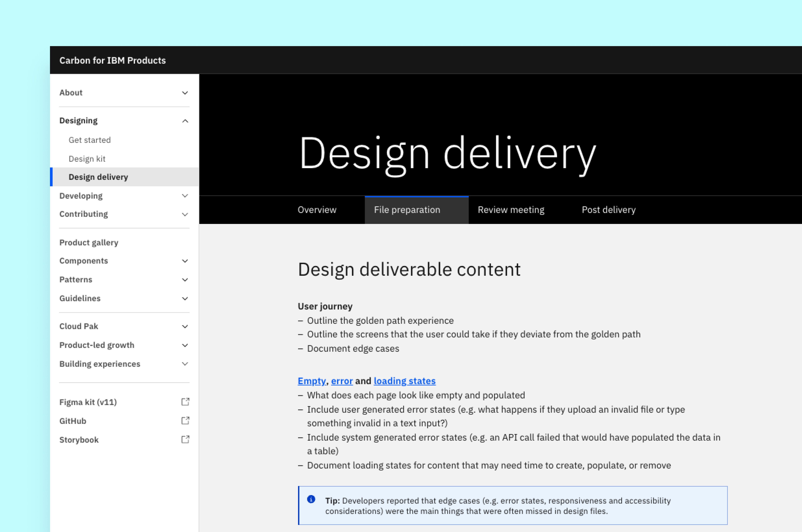Click the Patterns nav label
Screen dimensions: 802x532
click(76, 280)
